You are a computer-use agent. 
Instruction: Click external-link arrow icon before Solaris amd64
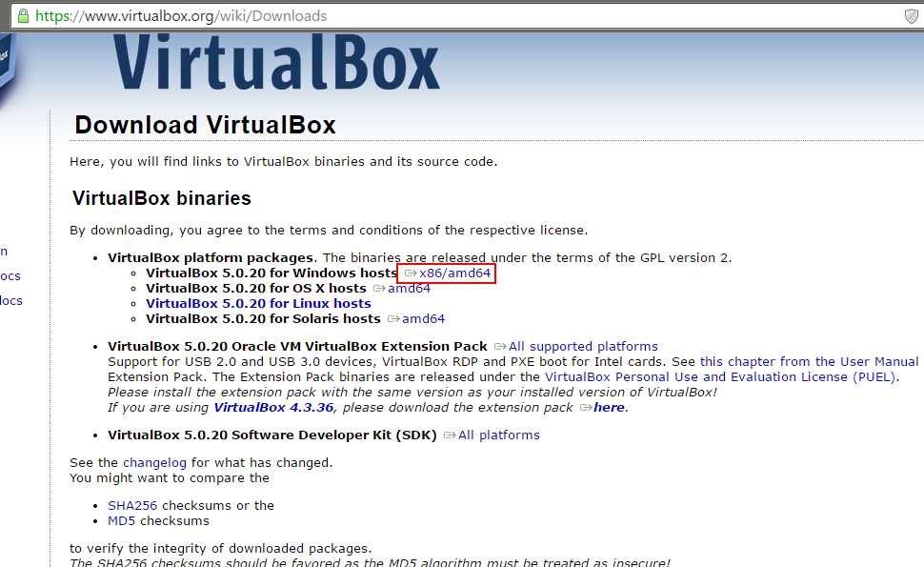point(393,319)
